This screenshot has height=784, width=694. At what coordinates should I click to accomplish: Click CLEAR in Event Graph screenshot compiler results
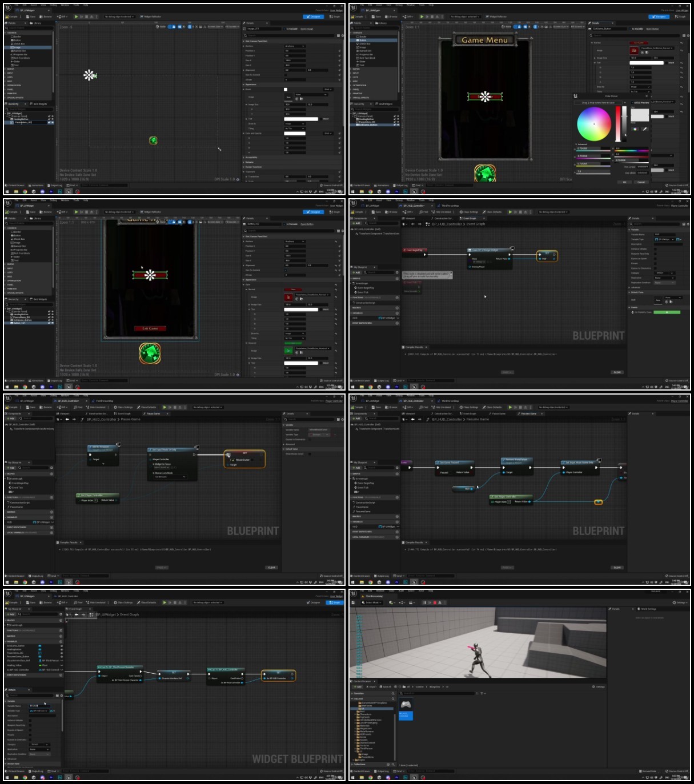(617, 372)
